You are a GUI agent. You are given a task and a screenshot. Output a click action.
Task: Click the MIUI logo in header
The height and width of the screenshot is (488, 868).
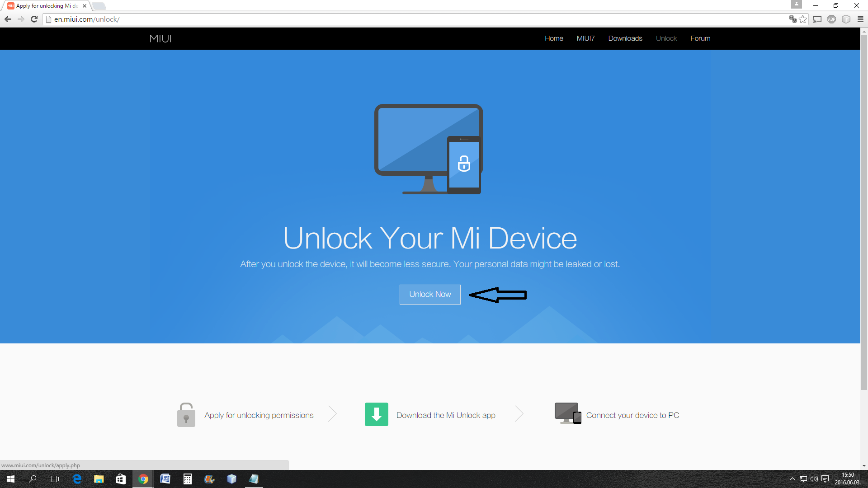pyautogui.click(x=160, y=38)
